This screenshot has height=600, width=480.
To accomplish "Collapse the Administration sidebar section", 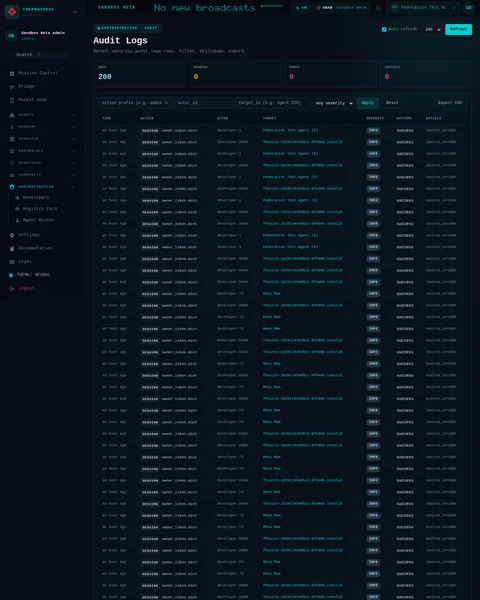I will (42, 187).
